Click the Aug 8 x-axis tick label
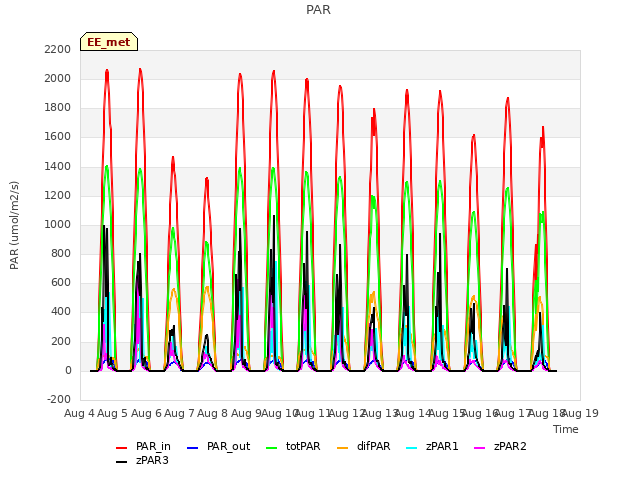Viewport: 640px width, 480px height. [x=212, y=413]
